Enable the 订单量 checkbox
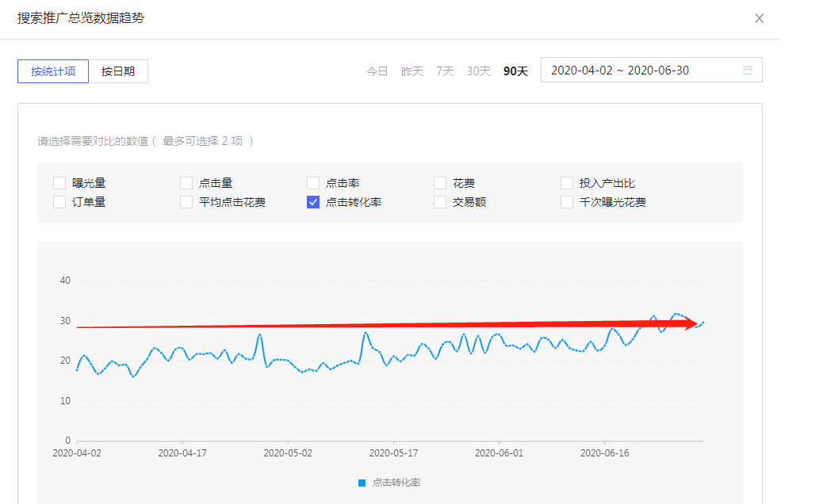Image resolution: width=838 pixels, height=504 pixels. coord(59,202)
